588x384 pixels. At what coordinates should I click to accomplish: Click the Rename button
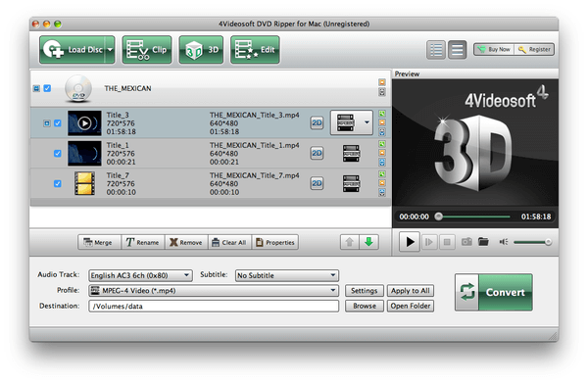[143, 242]
